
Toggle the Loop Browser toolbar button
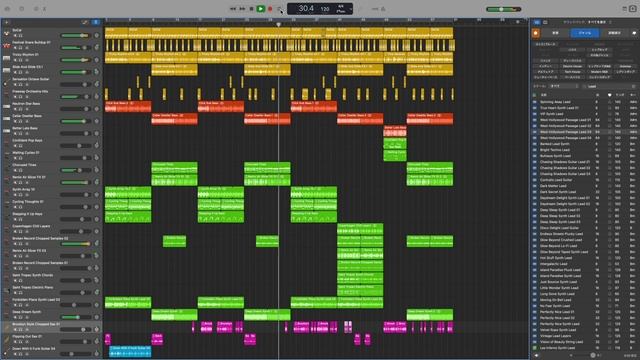(x=633, y=9)
